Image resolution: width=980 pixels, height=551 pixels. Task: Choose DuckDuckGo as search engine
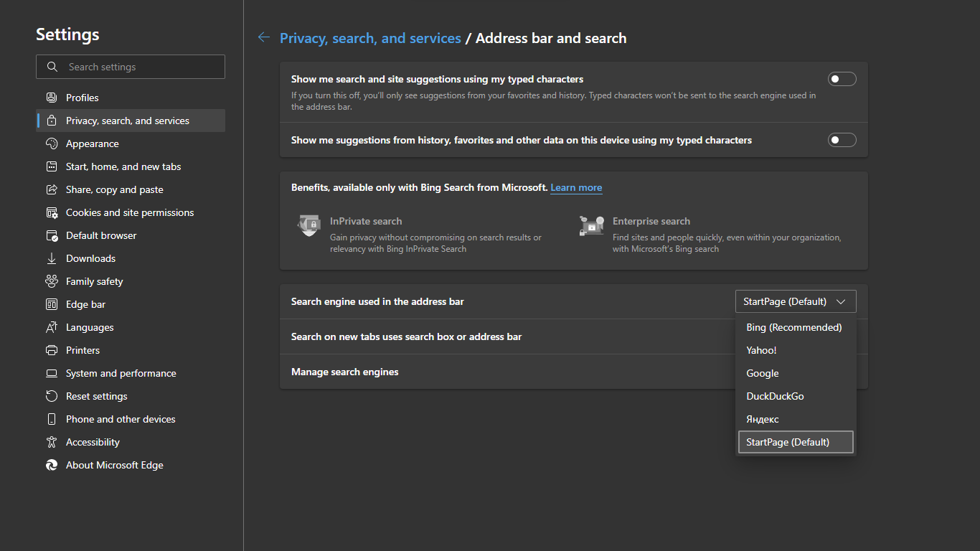tap(775, 396)
